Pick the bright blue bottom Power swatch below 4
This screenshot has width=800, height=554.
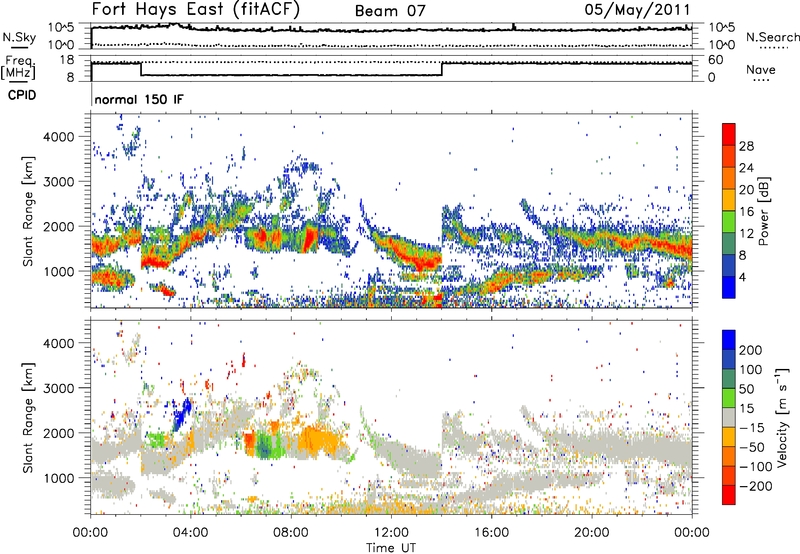pyautogui.click(x=729, y=287)
